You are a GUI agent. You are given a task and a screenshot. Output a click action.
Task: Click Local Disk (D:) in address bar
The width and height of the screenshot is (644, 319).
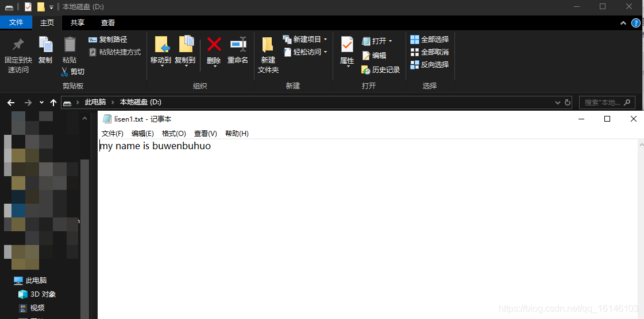(141, 102)
